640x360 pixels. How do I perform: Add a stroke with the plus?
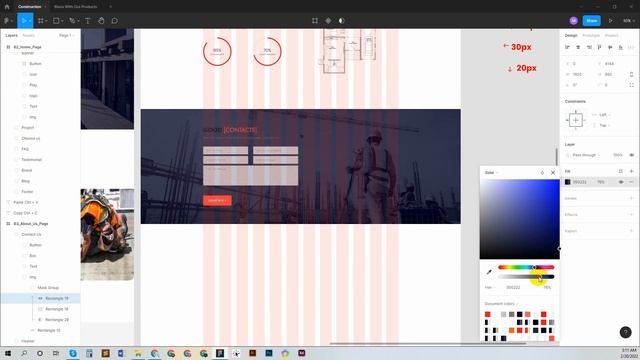tap(631, 198)
